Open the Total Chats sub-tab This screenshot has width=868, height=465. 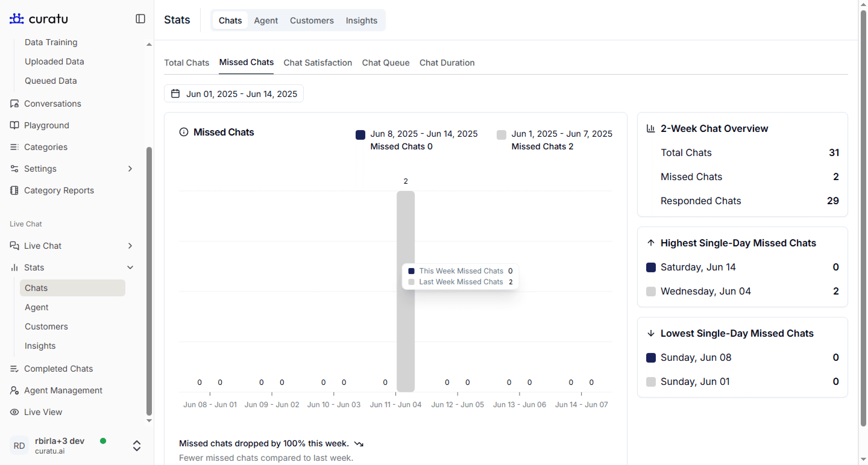[x=187, y=63]
